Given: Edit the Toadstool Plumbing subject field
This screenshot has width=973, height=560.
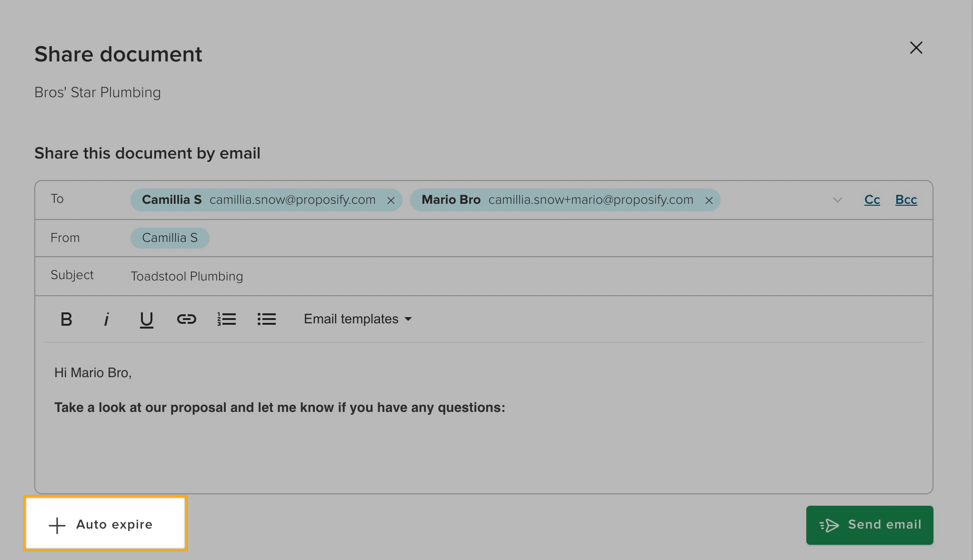Looking at the screenshot, I should (x=187, y=276).
